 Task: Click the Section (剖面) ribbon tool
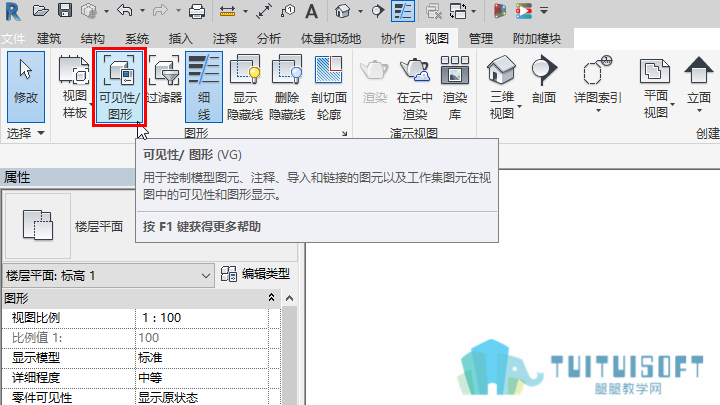tap(544, 80)
